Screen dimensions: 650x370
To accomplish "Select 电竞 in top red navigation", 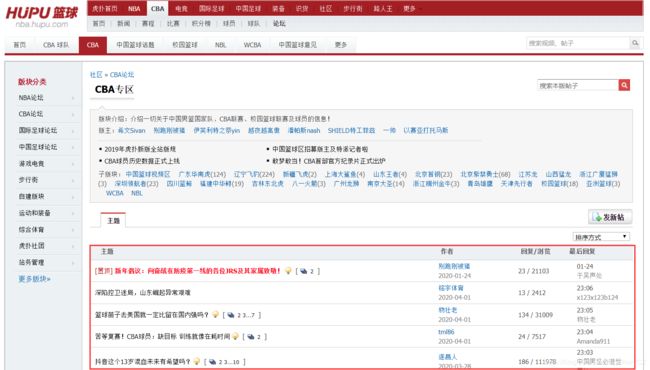I will [x=181, y=9].
